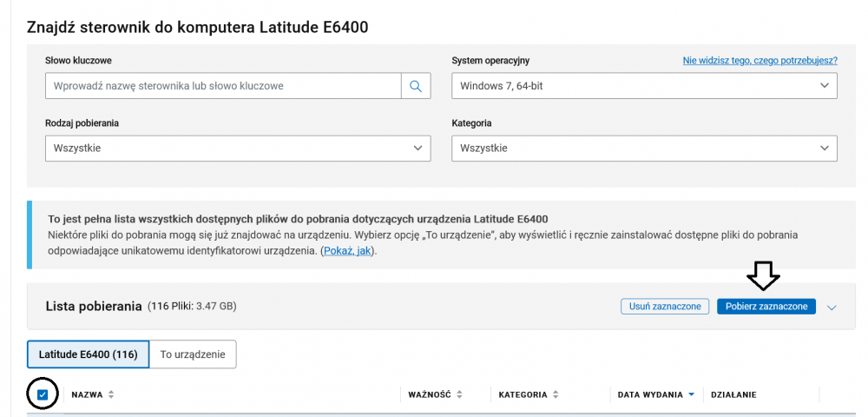Focus the Słowo kluczowe search field
The width and height of the screenshot is (868, 417).
(x=222, y=86)
